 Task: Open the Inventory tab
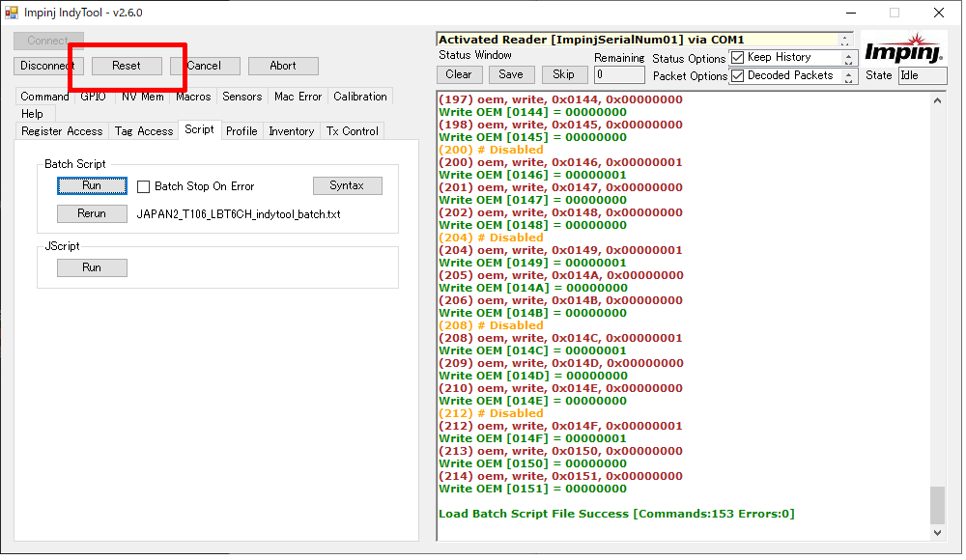coord(292,131)
